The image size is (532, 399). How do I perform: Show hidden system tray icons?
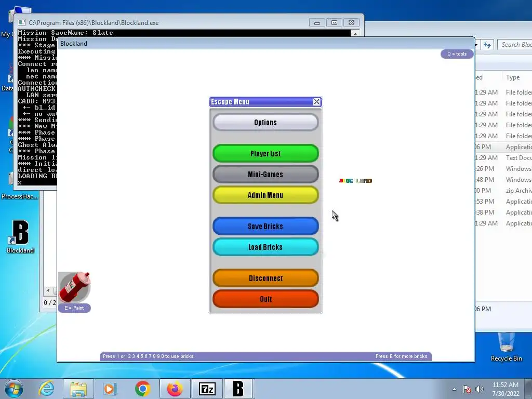454,389
